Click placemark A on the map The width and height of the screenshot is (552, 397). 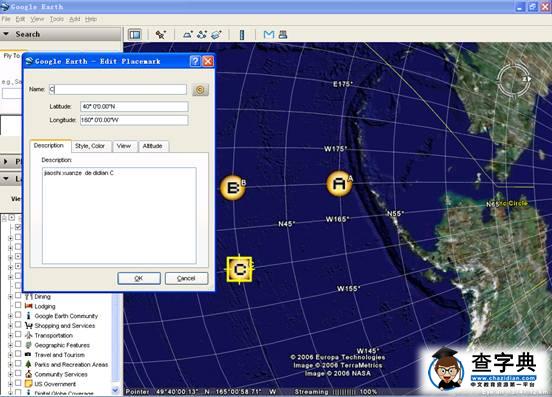(x=339, y=183)
